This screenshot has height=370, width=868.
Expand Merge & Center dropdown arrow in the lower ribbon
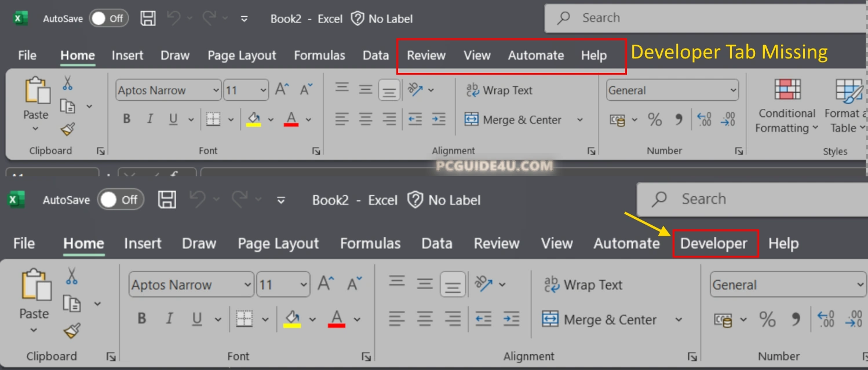coord(679,320)
